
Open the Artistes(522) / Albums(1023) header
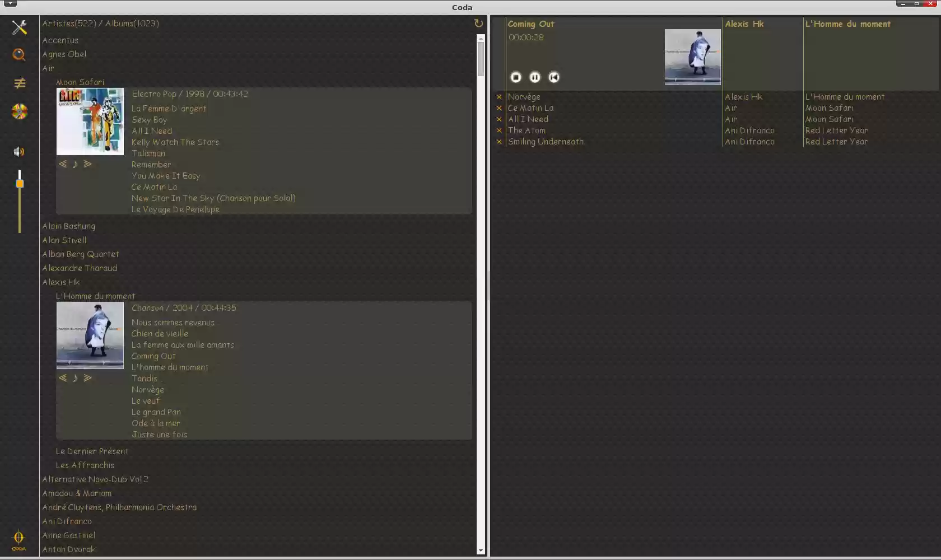(x=101, y=23)
